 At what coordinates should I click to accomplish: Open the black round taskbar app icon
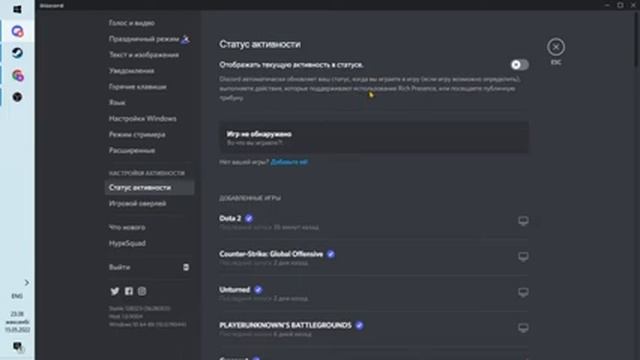(x=17, y=97)
